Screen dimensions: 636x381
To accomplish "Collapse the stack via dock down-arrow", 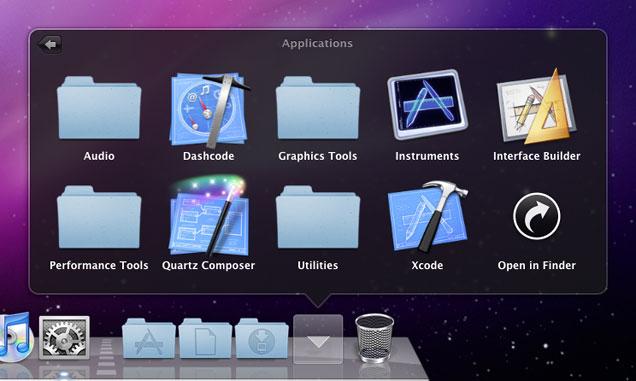I will (318, 339).
